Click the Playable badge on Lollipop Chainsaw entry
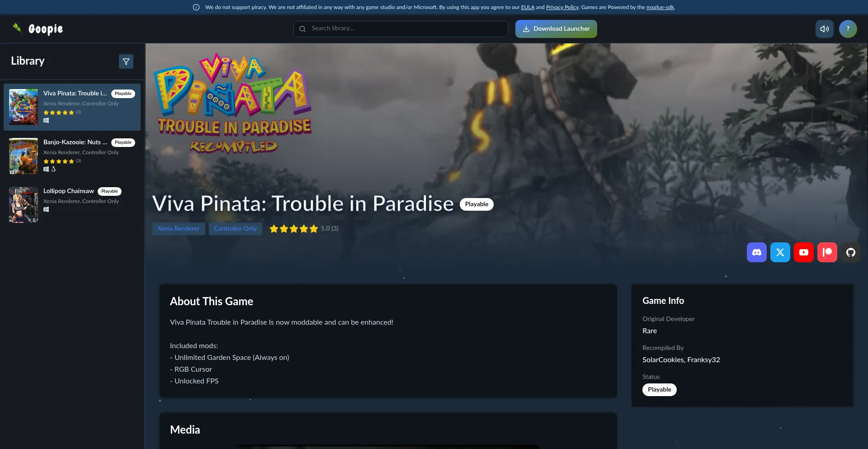The height and width of the screenshot is (449, 868). 109,191
